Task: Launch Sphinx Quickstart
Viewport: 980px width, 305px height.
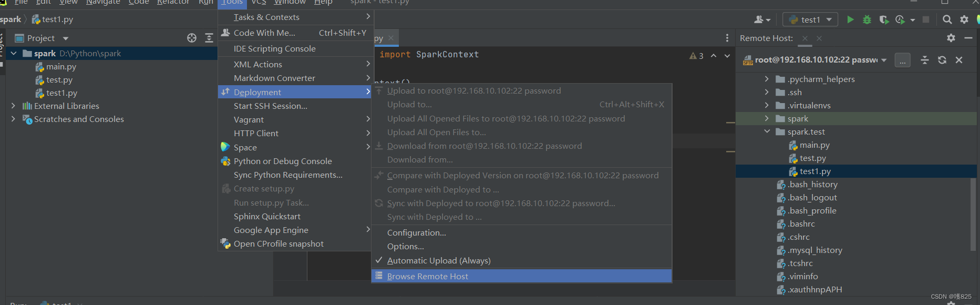Action: click(x=295, y=217)
